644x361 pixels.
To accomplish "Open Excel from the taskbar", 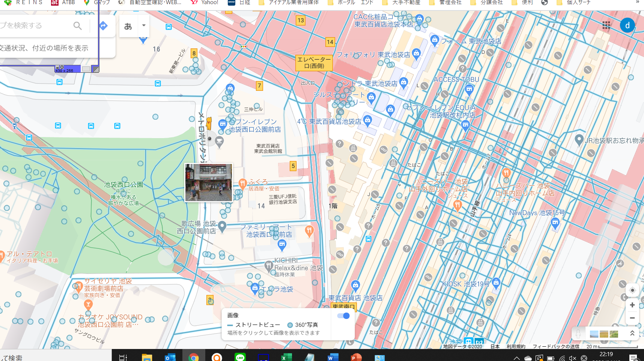I will pyautogui.click(x=287, y=357).
